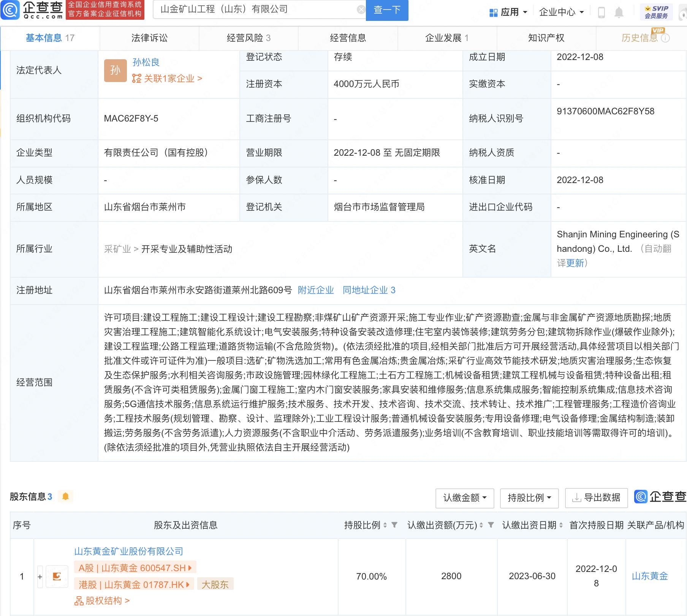Click 大股东 tag
This screenshot has height=616, width=687.
(215, 584)
